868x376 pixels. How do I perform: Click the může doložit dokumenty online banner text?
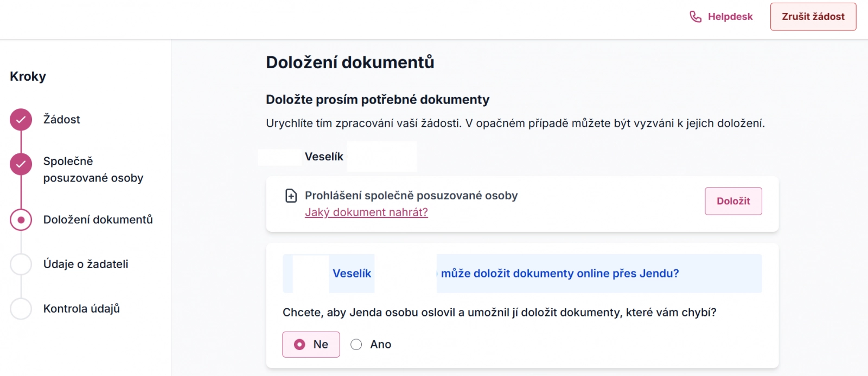pos(560,274)
